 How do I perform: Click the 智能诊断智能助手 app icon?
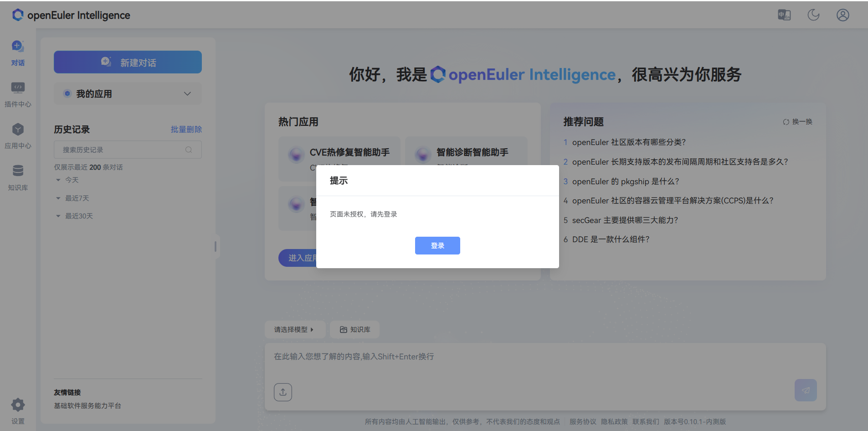point(423,155)
